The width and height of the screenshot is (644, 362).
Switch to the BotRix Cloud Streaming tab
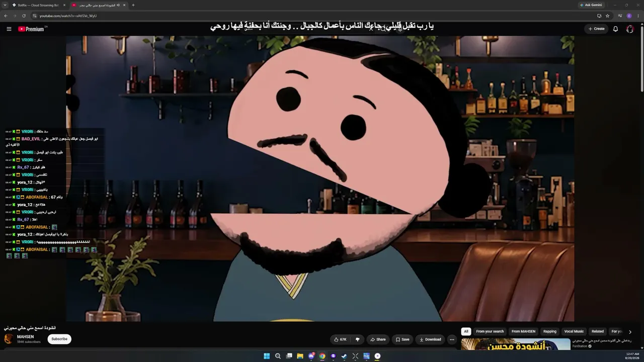[37, 5]
